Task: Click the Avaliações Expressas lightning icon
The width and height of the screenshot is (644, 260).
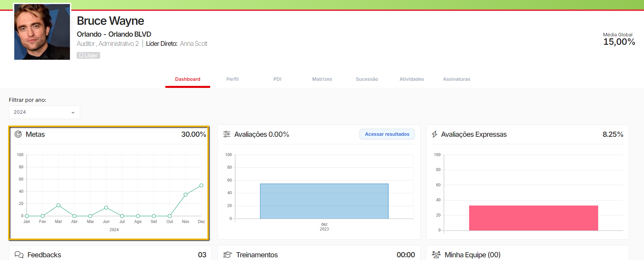Action: (x=435, y=134)
